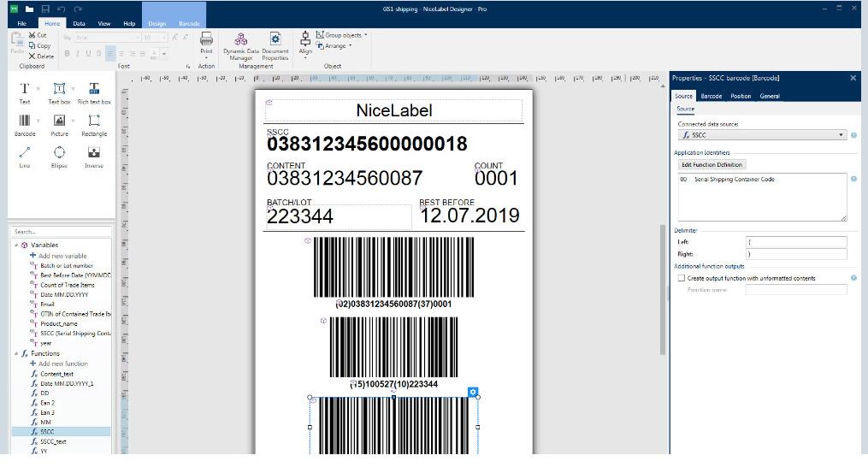Select the Picture tool

(x=59, y=125)
